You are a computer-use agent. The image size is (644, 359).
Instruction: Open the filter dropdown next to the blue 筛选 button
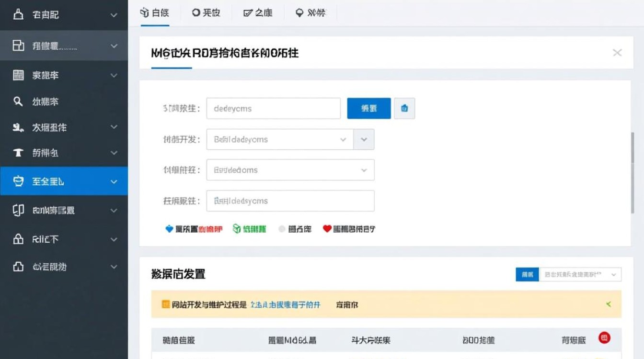(580, 274)
